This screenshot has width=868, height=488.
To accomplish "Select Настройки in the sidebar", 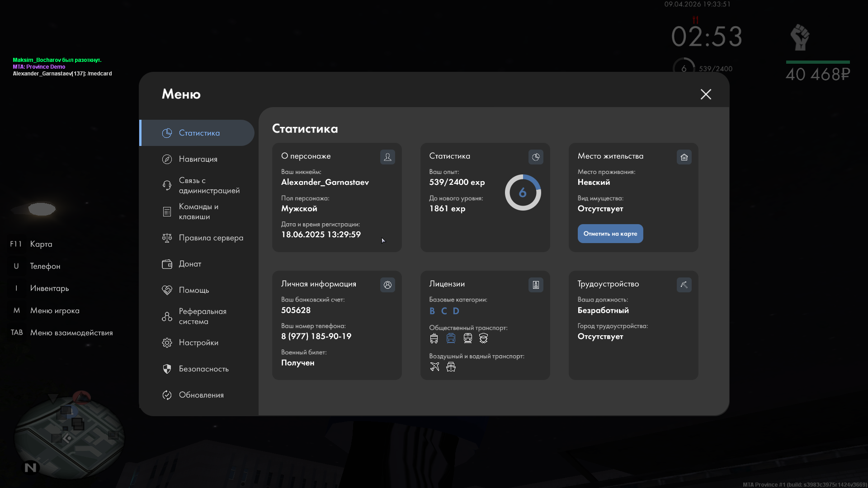I will point(198,343).
